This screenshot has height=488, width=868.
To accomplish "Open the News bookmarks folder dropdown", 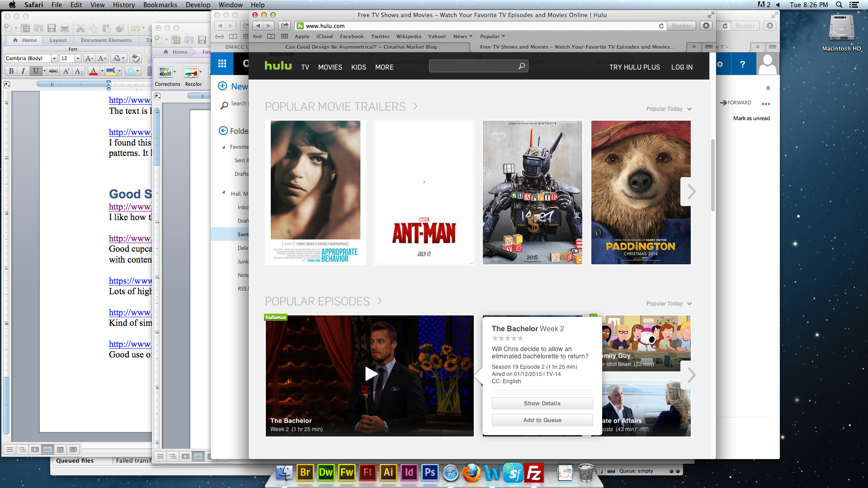I will [462, 37].
